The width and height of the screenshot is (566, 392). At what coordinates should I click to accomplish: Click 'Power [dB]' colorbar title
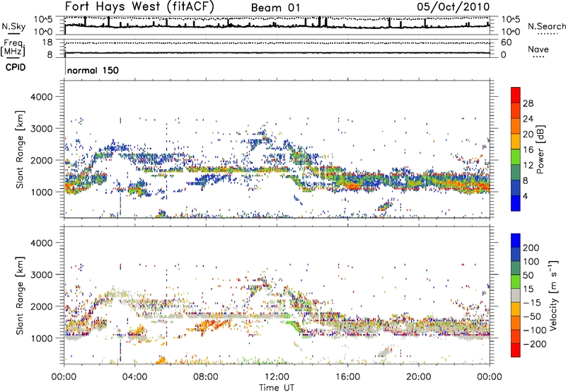[x=541, y=149]
